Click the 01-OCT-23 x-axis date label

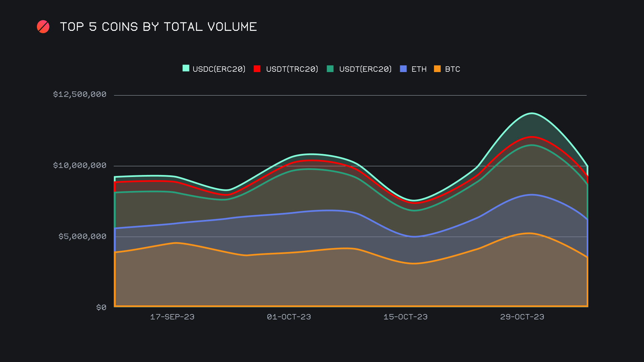pyautogui.click(x=289, y=317)
